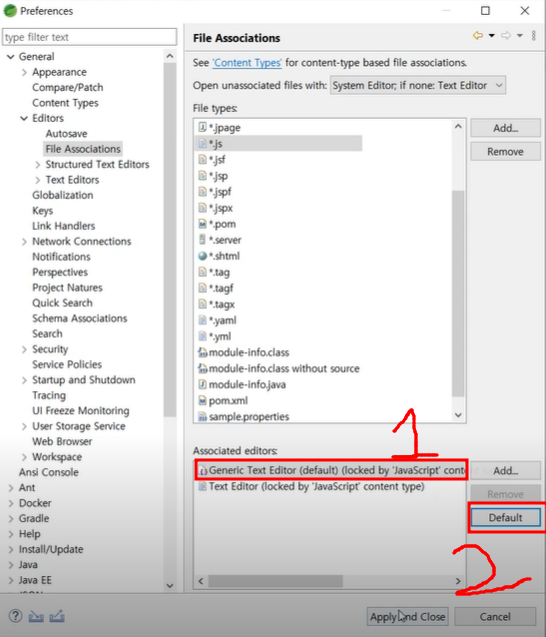The width and height of the screenshot is (546, 637).
Task: Expand the Workspace tree node
Action: pyautogui.click(x=24, y=457)
